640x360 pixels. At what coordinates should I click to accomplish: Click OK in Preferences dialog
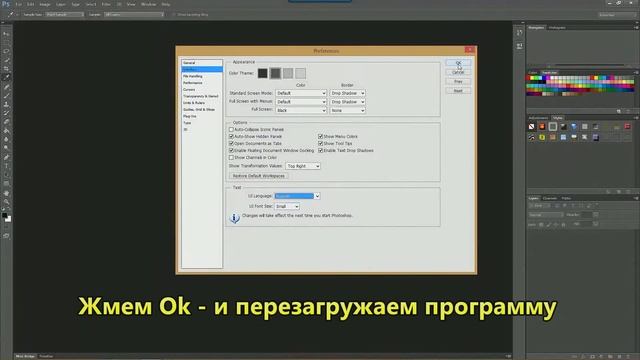458,63
